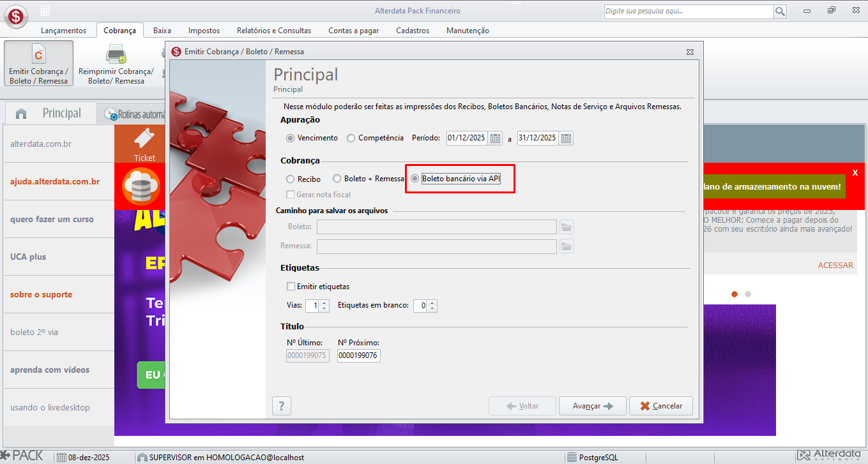Click aprenda com vídeos sidebar link
The height and width of the screenshot is (464, 868).
coord(59,370)
